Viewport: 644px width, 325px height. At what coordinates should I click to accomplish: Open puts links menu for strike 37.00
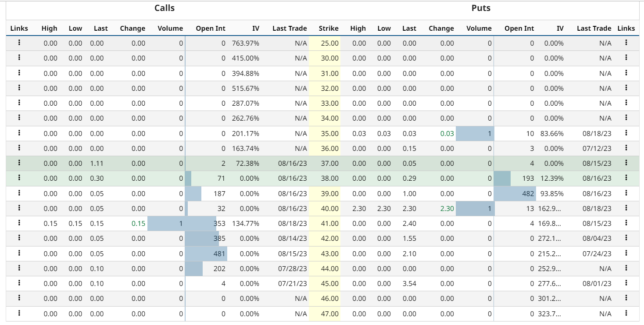[626, 163]
